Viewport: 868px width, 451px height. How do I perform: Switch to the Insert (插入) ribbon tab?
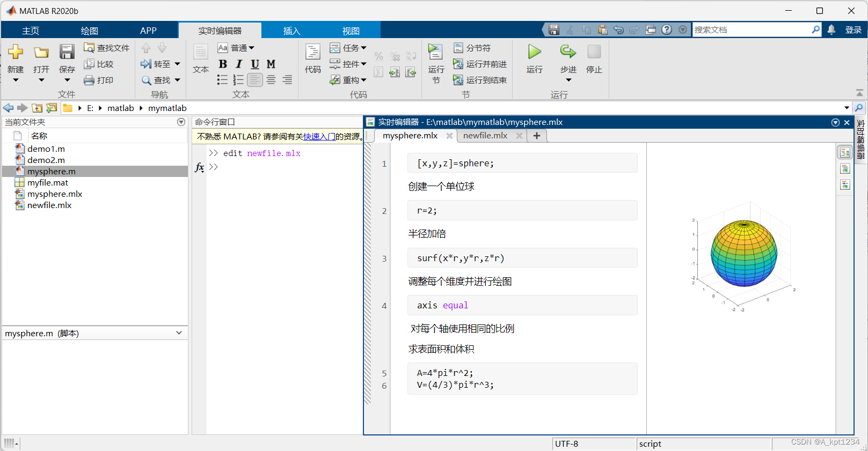[x=291, y=31]
